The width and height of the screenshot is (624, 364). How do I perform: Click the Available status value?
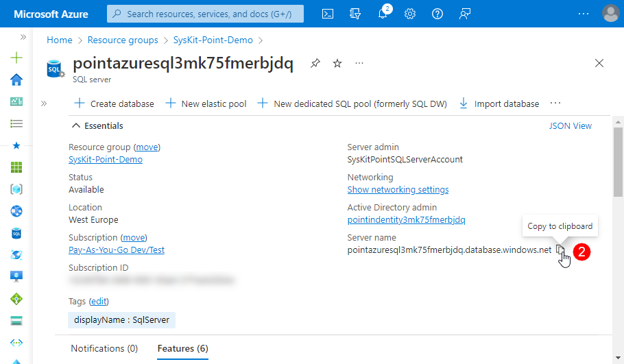coord(86,189)
